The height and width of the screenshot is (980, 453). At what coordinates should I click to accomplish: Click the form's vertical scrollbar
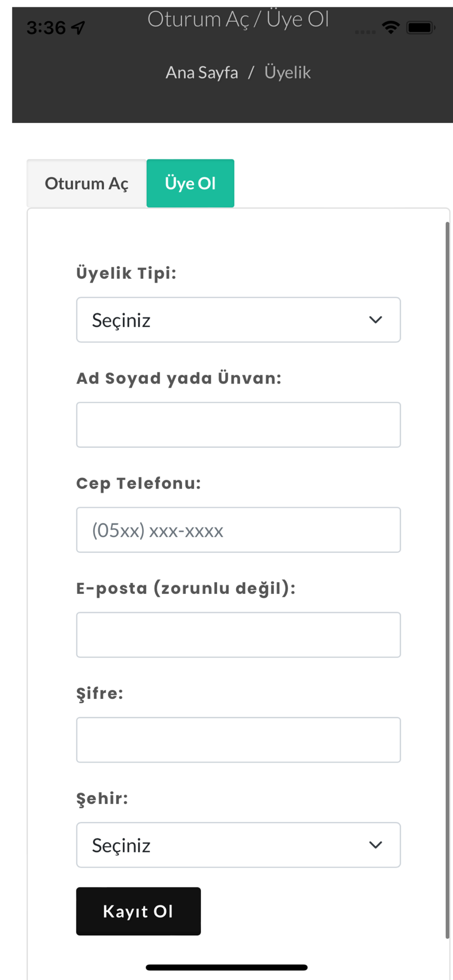pyautogui.click(x=447, y=578)
